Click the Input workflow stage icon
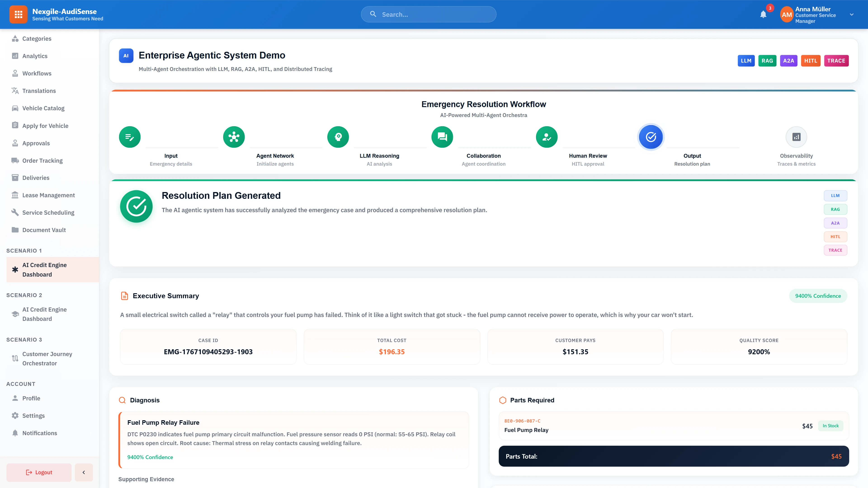 pos(129,137)
